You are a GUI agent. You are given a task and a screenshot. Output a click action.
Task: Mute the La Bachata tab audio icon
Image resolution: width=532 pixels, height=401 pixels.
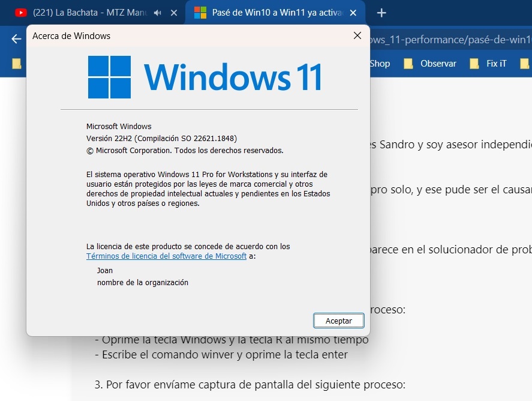(157, 13)
